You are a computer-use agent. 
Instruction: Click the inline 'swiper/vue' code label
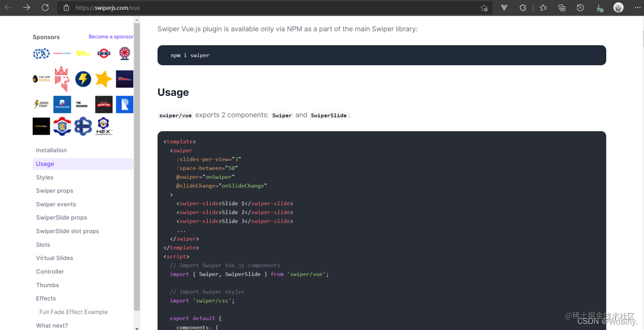point(175,115)
